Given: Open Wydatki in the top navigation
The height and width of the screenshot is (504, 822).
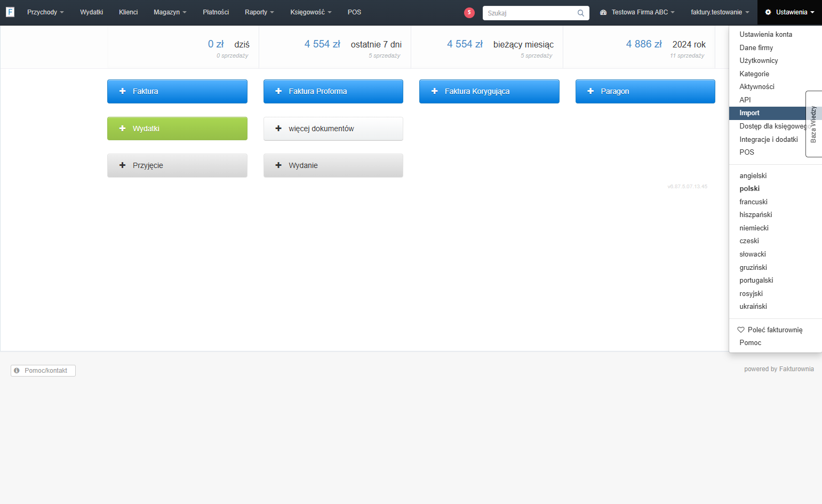Looking at the screenshot, I should [x=92, y=12].
